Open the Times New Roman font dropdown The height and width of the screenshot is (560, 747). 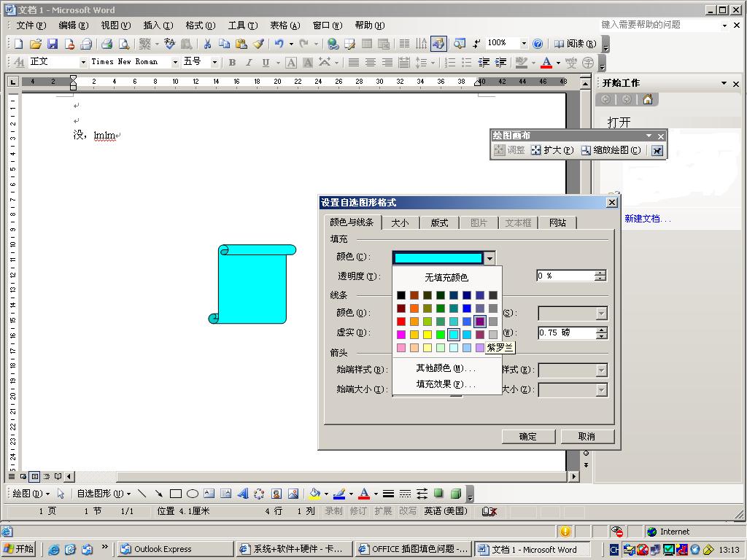point(175,62)
